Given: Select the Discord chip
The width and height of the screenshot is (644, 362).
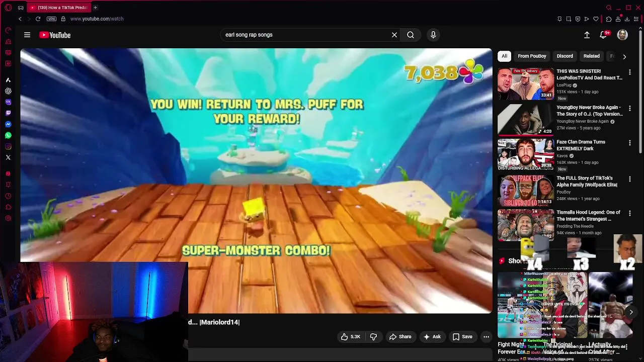Looking at the screenshot, I should 565,56.
